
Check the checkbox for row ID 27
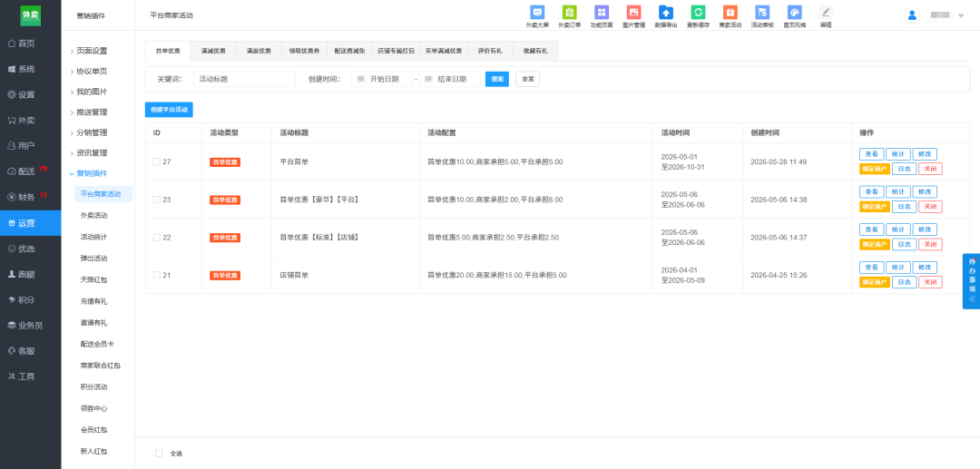click(156, 161)
